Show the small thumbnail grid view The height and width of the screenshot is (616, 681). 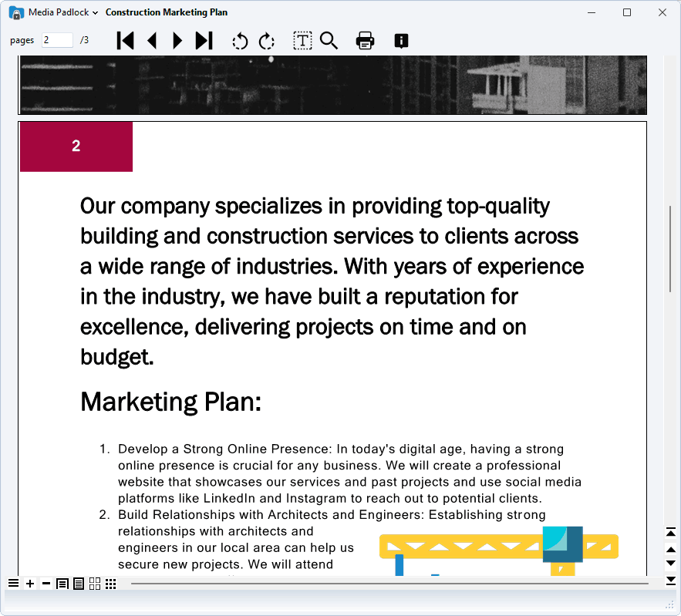coord(111,584)
